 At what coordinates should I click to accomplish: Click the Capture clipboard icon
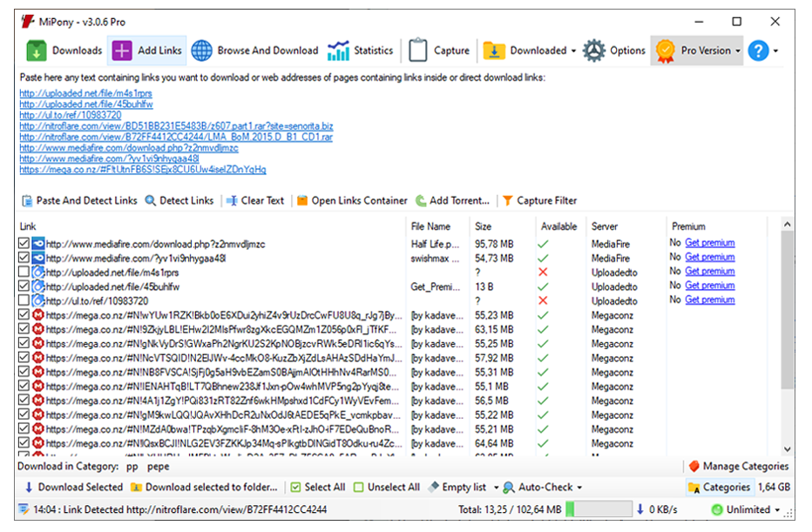[417, 51]
